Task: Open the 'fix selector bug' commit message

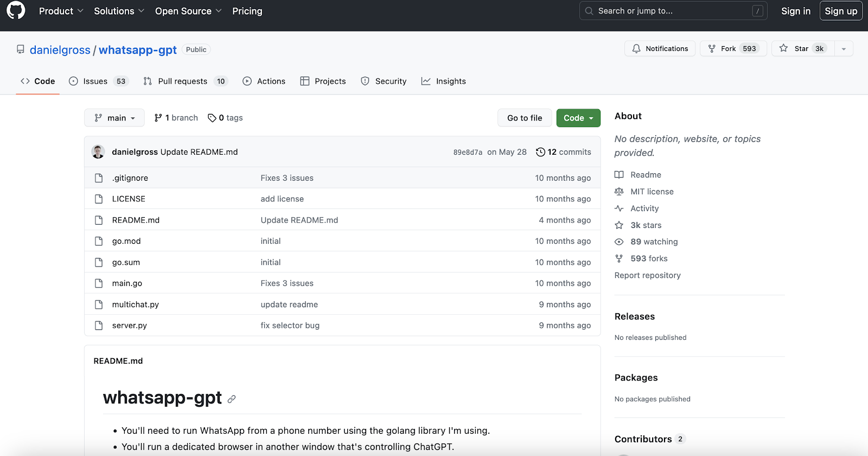Action: pos(290,326)
